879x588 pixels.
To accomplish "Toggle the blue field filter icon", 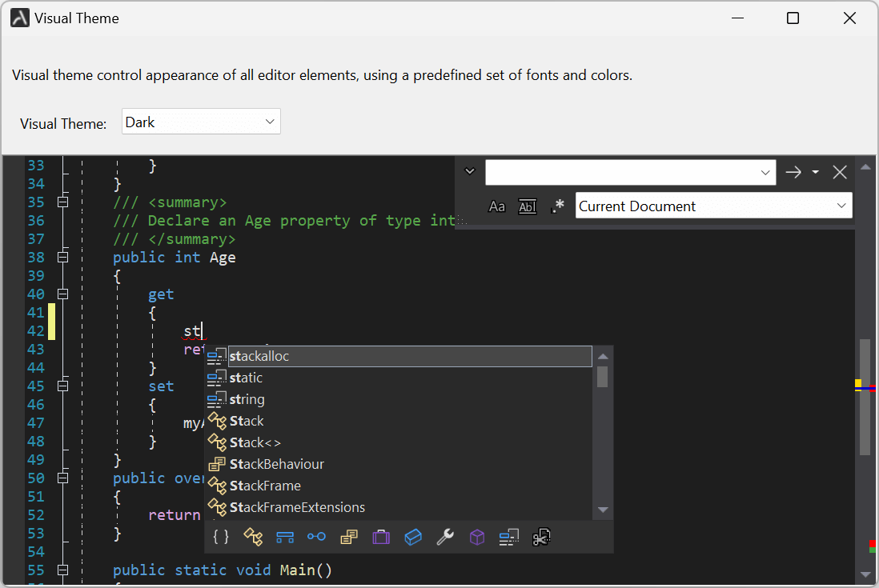I will pyautogui.click(x=413, y=537).
